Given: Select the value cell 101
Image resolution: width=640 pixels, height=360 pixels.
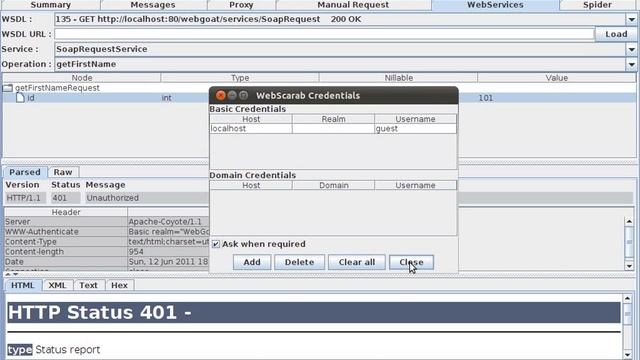Looking at the screenshot, I should (556, 98).
